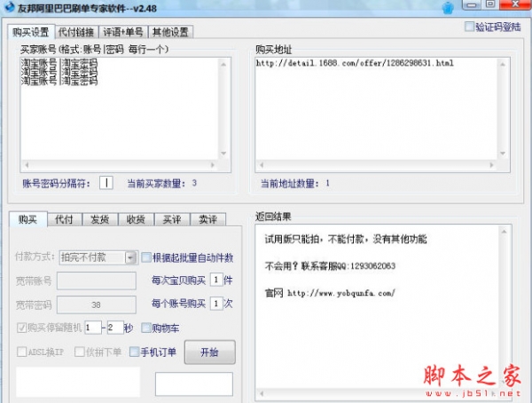
Task: Click the official site URL in 返回结果
Action: tap(341, 293)
